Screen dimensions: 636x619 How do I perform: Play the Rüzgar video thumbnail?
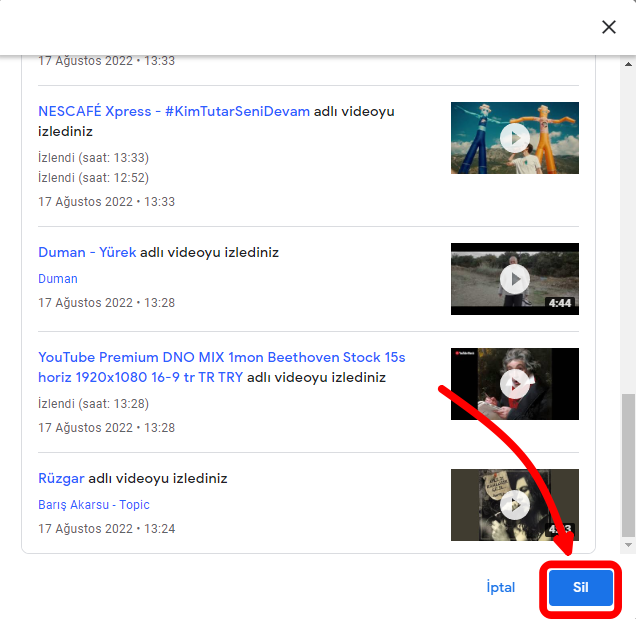(514, 504)
